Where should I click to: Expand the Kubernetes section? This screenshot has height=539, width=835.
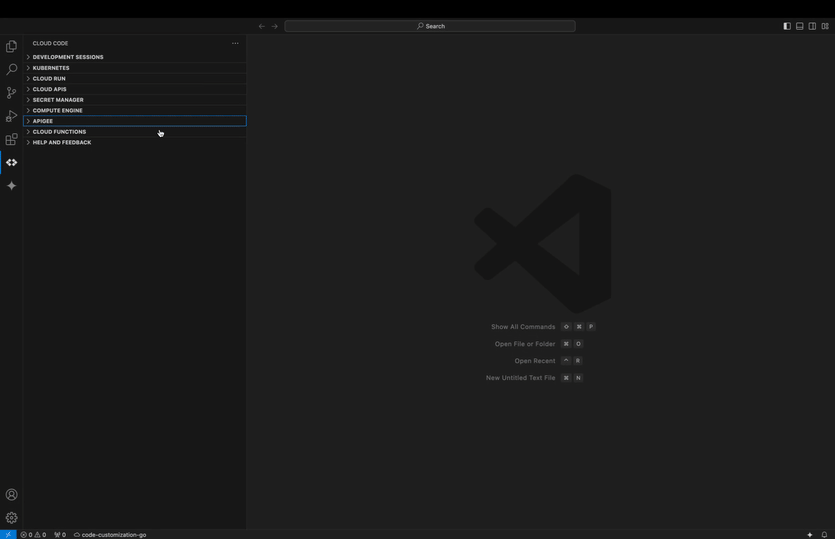click(x=135, y=68)
